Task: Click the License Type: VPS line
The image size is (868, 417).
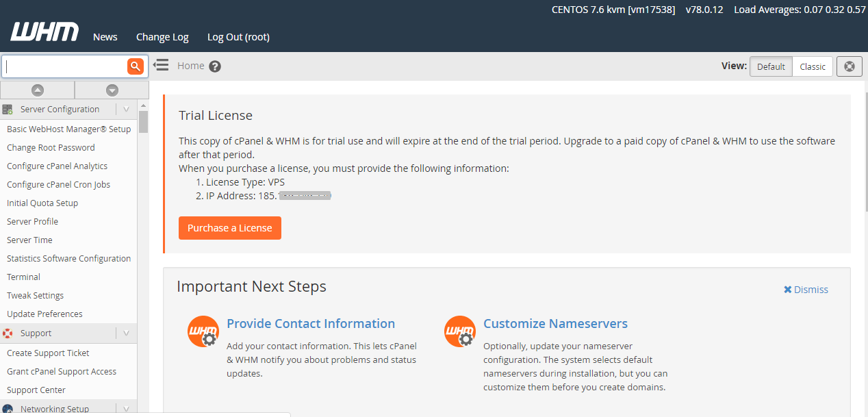Action: click(245, 182)
